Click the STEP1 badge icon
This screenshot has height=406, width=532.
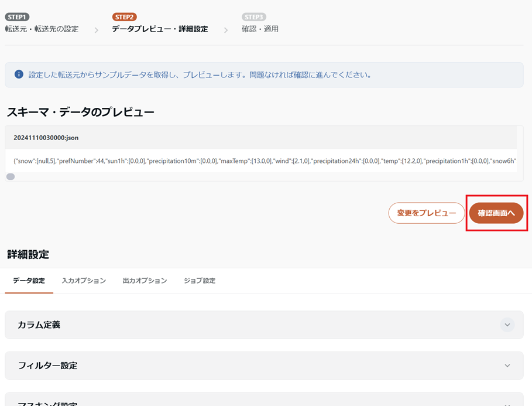point(17,16)
